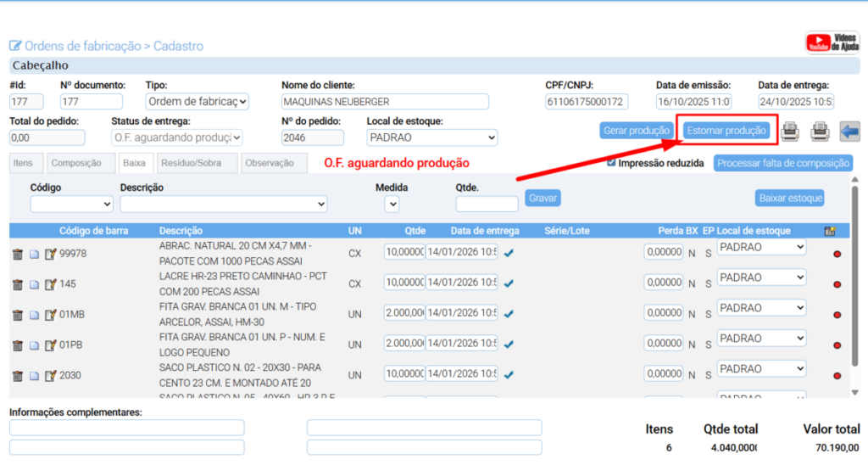Open the Código dropdown
This screenshot has height=465, width=868.
[72, 204]
